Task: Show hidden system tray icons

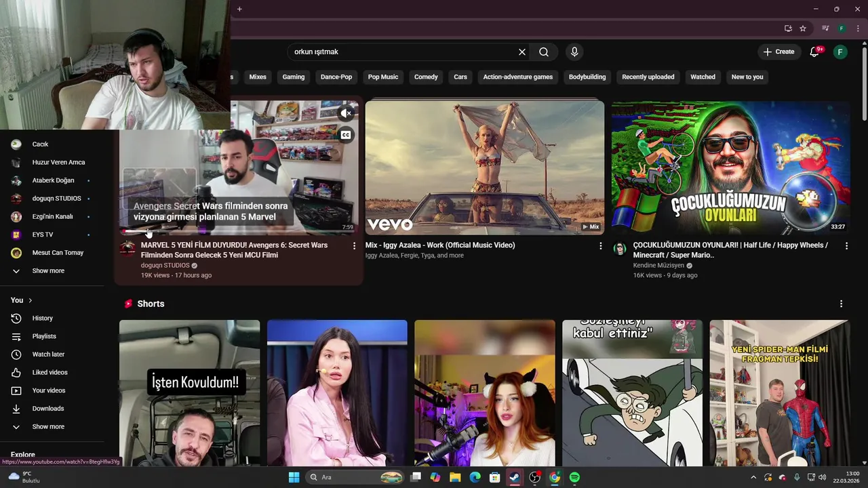Action: tap(753, 477)
